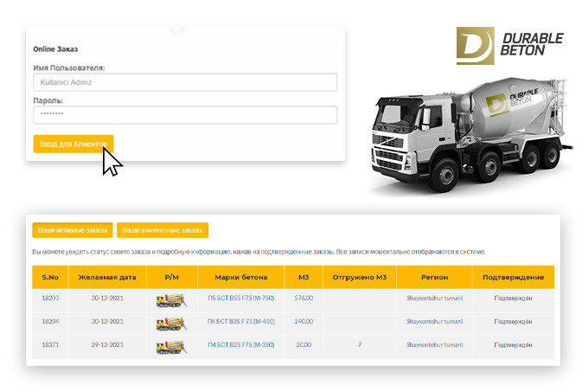Click the mixer truck icon for order 18204
Image resolution: width=588 pixels, height=392 pixels.
click(170, 323)
